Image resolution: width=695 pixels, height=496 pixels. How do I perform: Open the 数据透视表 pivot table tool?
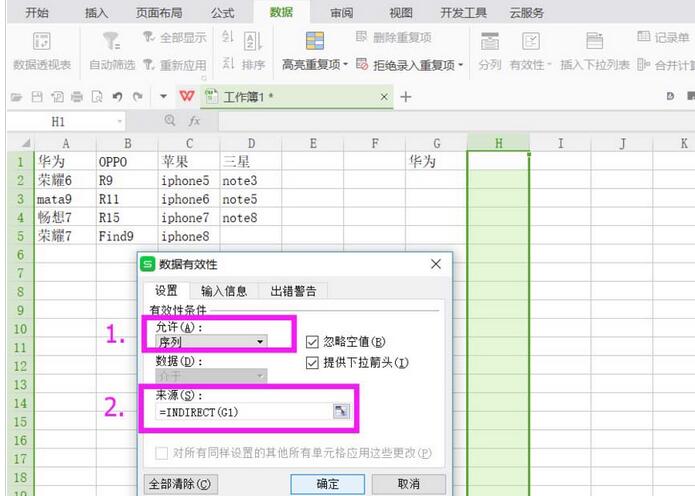(42, 51)
